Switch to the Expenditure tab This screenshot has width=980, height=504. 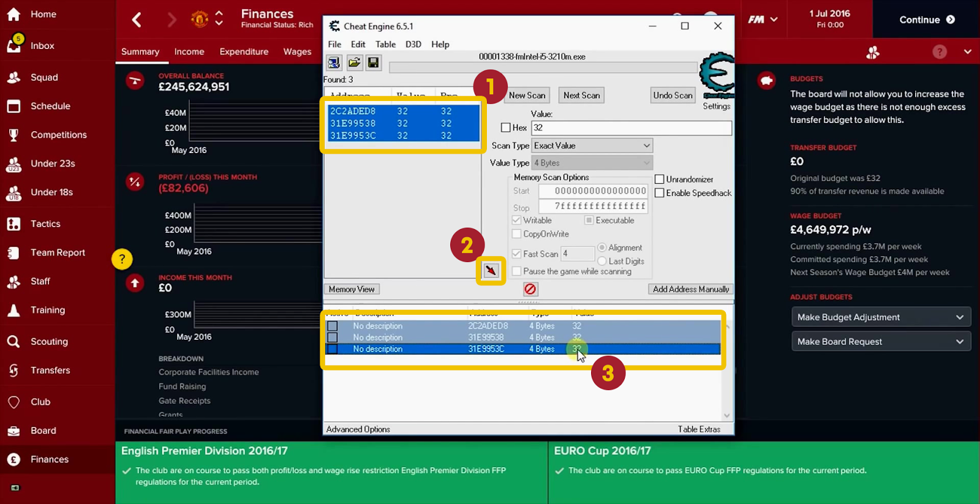point(244,51)
